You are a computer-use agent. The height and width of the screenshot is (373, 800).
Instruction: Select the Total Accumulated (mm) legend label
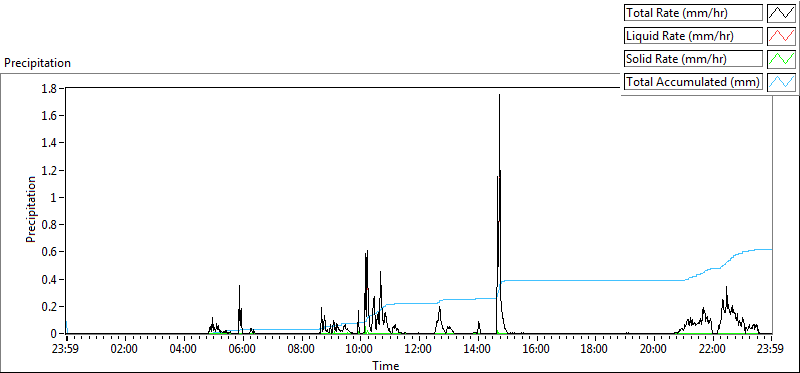[693, 82]
